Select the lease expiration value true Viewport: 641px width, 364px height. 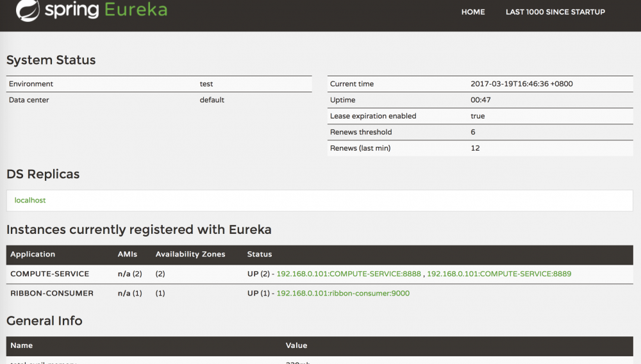(x=478, y=116)
